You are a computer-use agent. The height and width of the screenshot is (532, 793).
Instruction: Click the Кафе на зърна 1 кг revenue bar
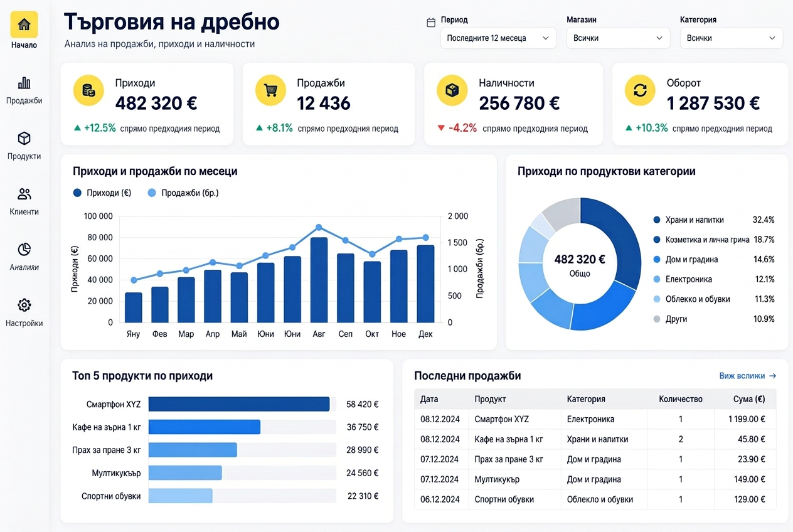click(x=205, y=427)
